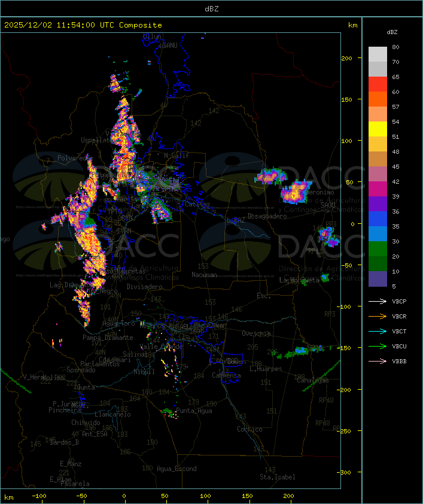Select the purple 36-39 dBZ swatch
This screenshot has height=504, width=423.
[x=378, y=204]
